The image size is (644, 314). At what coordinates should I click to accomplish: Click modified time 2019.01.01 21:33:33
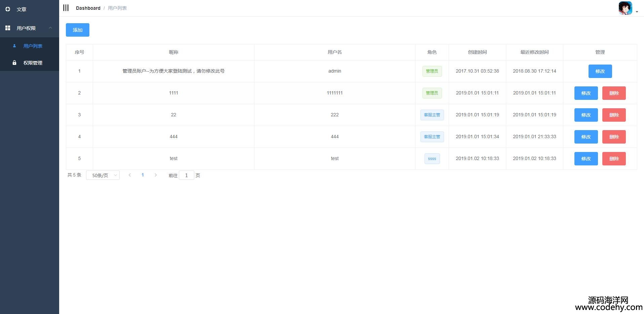pos(534,136)
